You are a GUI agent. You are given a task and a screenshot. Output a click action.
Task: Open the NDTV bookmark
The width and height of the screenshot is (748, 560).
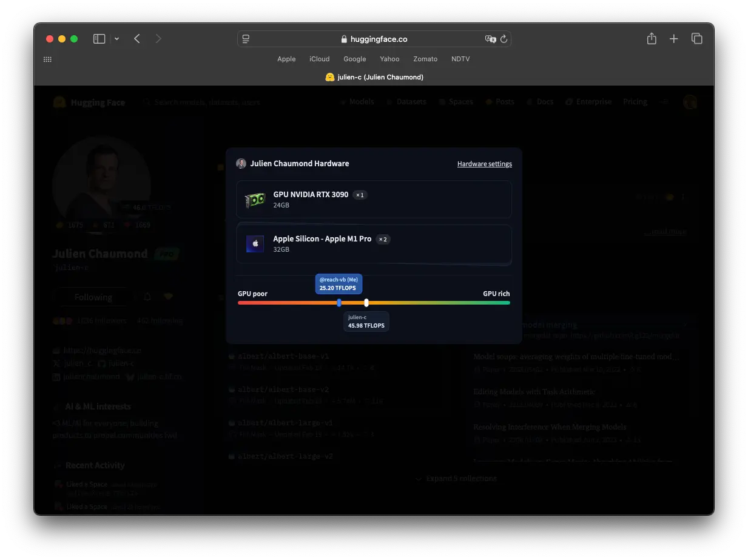click(x=460, y=59)
